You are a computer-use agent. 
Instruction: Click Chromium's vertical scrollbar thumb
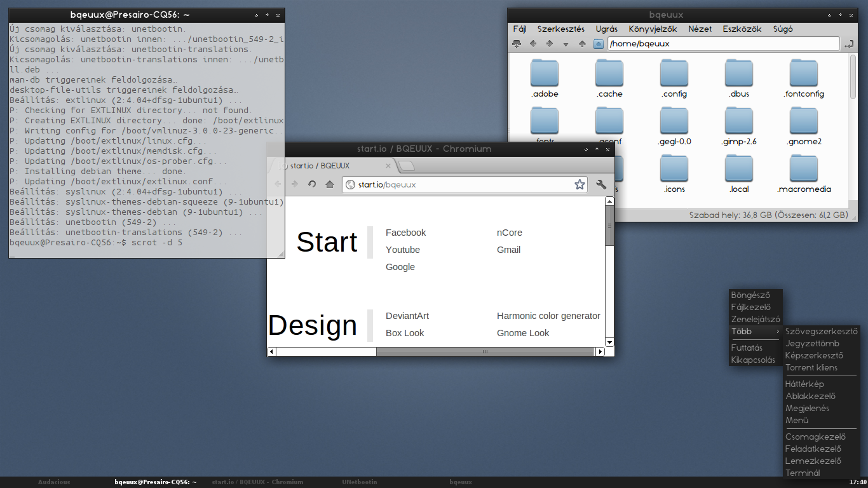[x=609, y=226]
